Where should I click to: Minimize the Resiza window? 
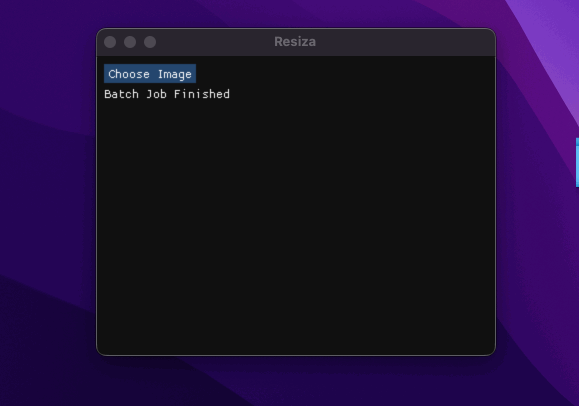click(130, 42)
